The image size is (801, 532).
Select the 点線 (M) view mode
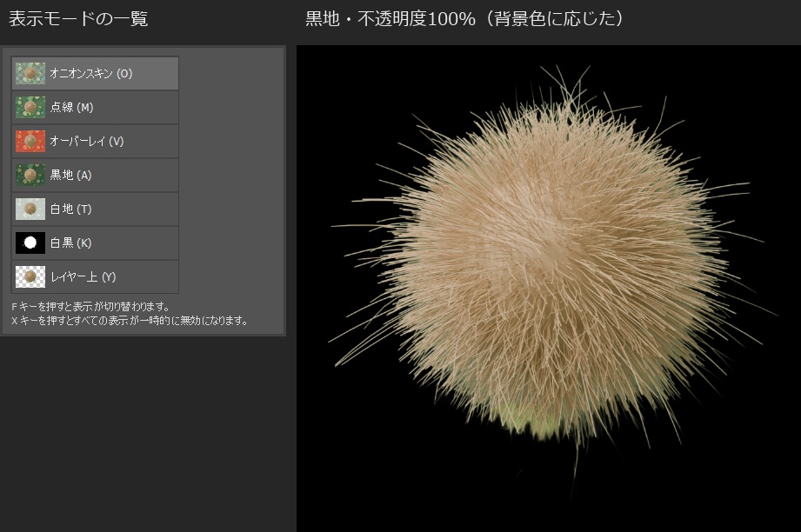coord(95,107)
